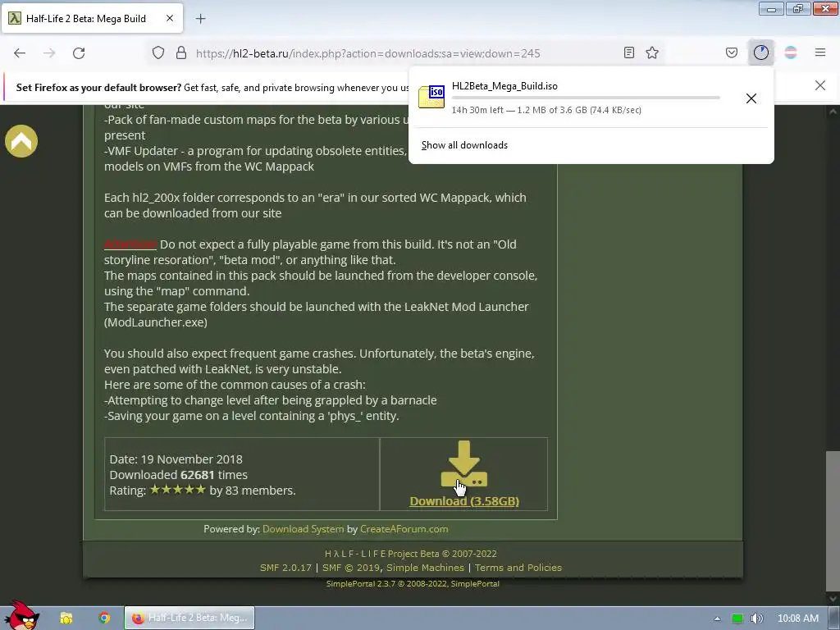The image size is (840, 630).
Task: Click the five-star rating
Action: 177,490
